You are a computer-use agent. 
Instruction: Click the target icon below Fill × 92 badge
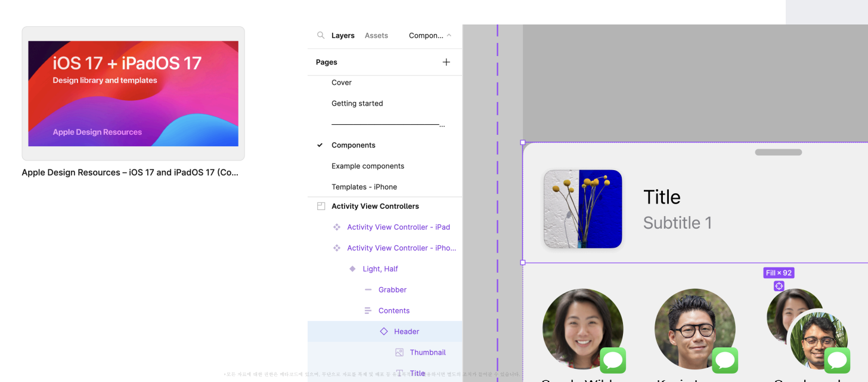[779, 286]
